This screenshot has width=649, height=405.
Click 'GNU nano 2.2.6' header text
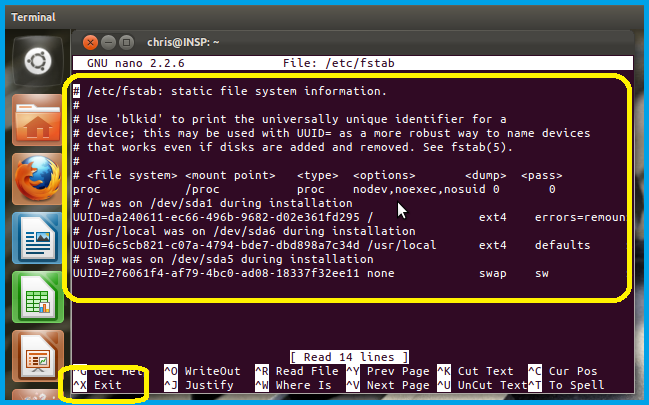pyautogui.click(x=136, y=63)
